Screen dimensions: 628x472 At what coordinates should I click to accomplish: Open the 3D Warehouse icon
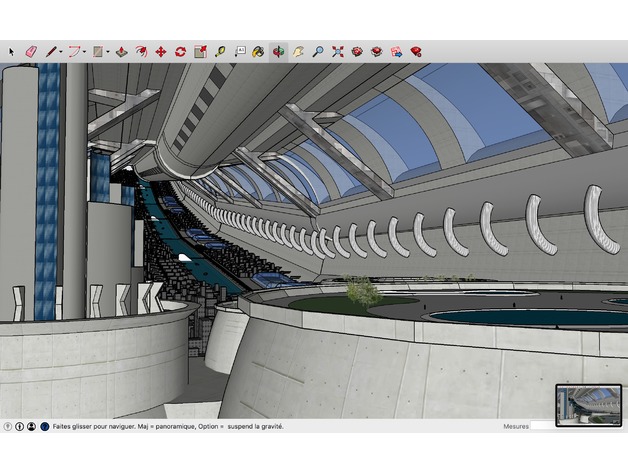click(x=357, y=52)
